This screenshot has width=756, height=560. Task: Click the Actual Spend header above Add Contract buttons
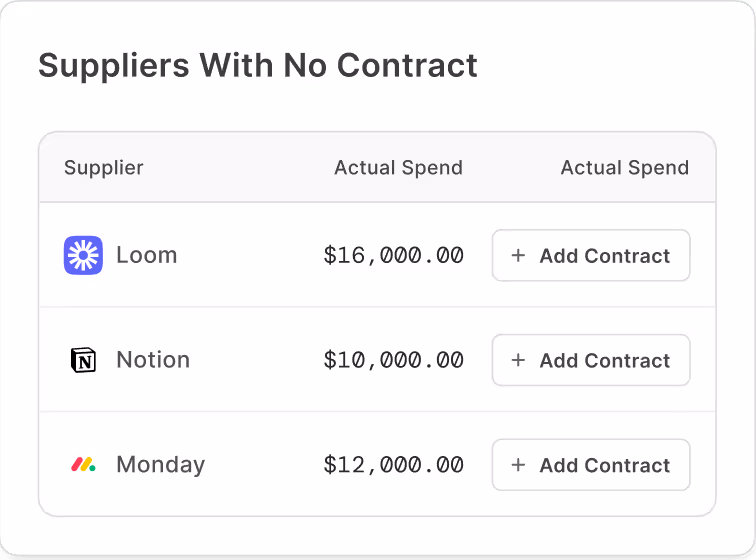click(x=625, y=168)
